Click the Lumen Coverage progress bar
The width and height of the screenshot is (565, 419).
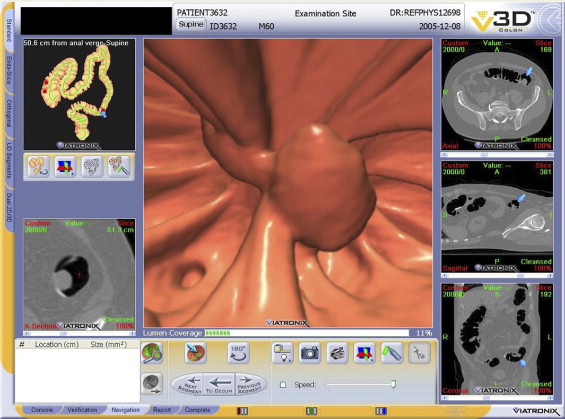[307, 333]
